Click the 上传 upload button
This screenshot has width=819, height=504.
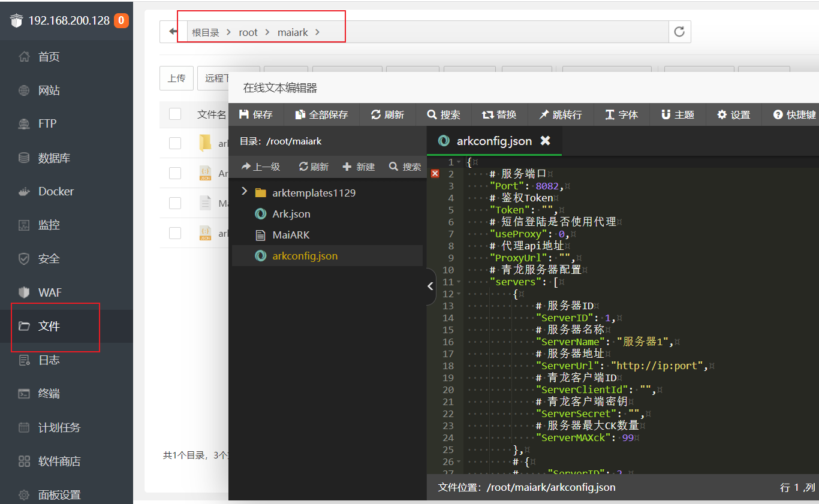pos(176,79)
